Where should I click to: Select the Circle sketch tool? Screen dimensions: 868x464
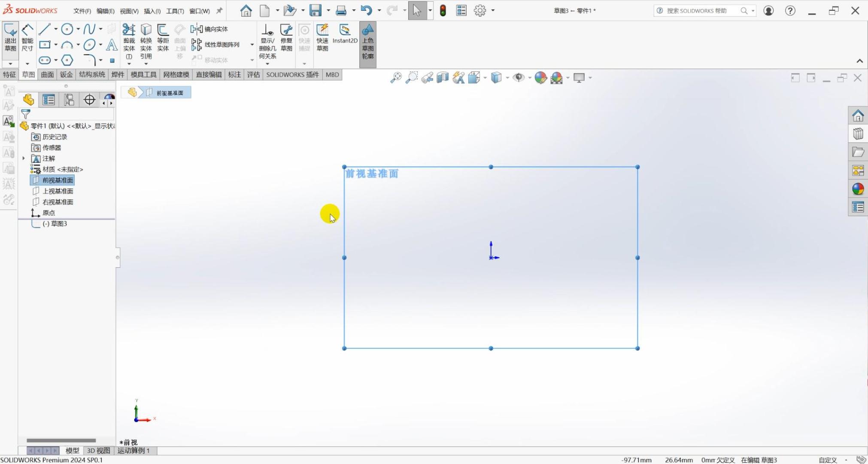coord(67,29)
